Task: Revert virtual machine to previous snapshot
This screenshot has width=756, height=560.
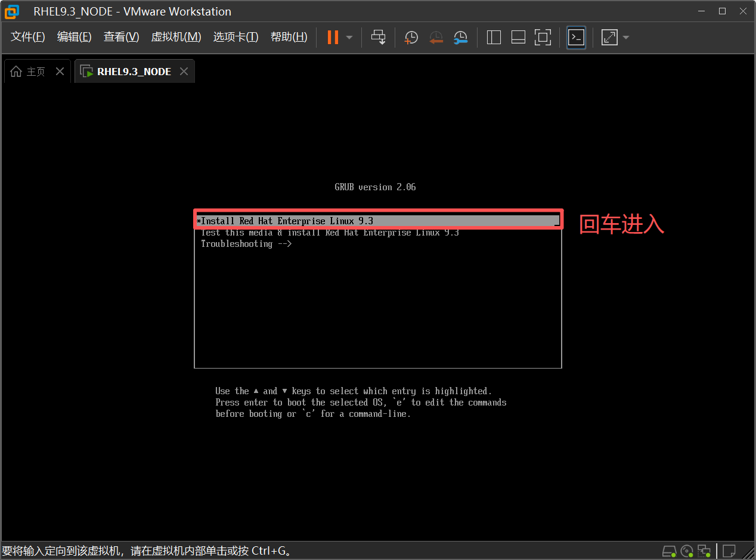Action: coord(436,38)
